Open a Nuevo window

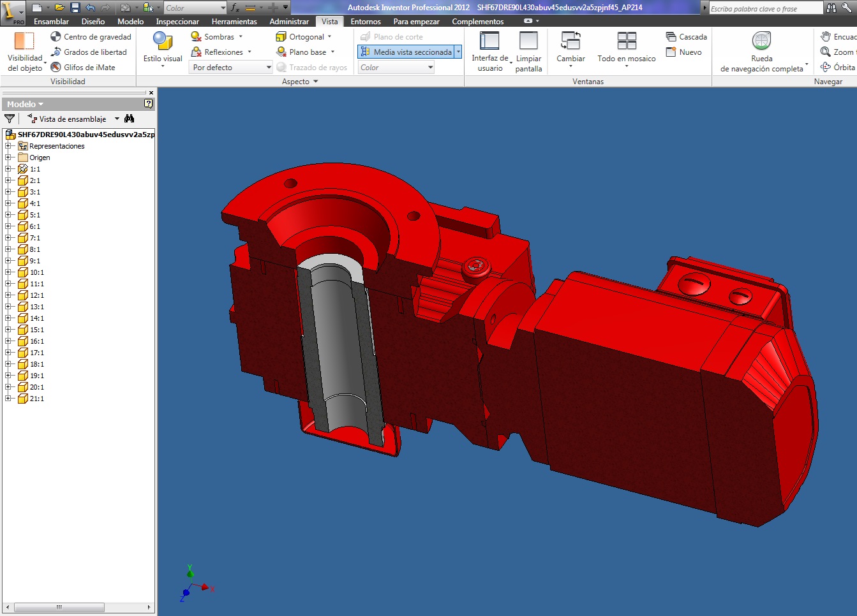[683, 52]
